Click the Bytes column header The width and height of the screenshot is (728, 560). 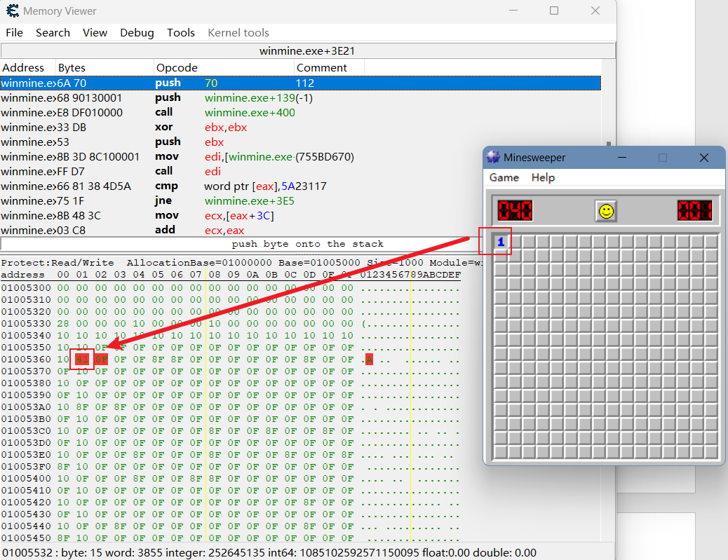[72, 68]
